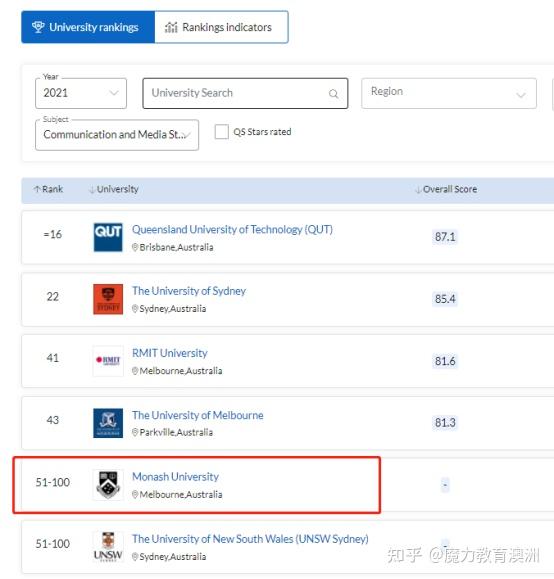554x579 pixels.
Task: Click the 85.4 overall score
Action: (445, 299)
